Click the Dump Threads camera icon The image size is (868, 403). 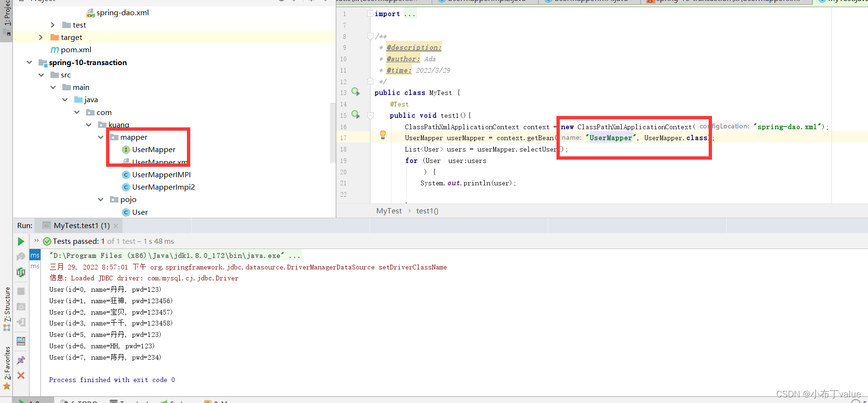point(21,307)
